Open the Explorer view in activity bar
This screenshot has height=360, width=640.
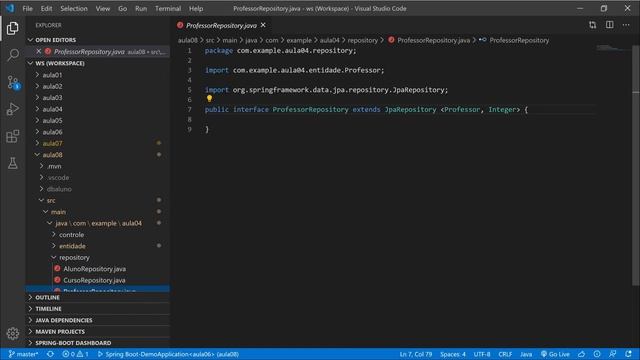pyautogui.click(x=13, y=28)
